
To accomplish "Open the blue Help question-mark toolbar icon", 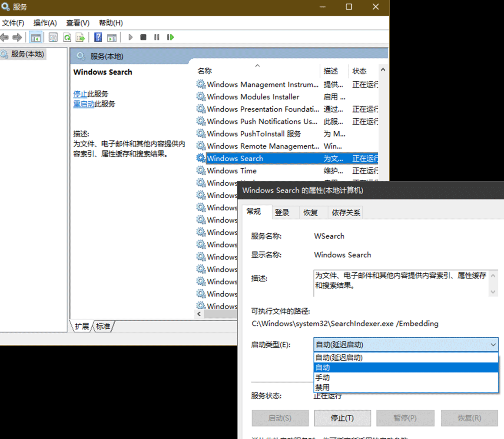I will [x=98, y=37].
